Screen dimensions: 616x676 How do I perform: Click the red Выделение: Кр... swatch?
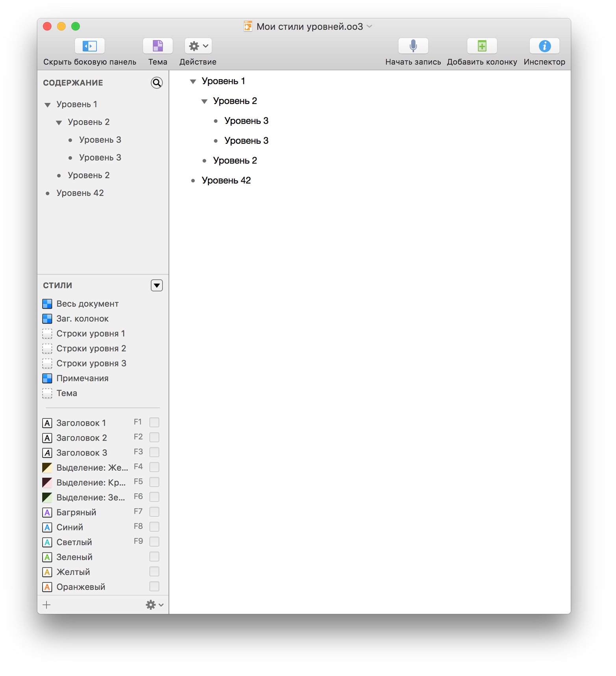click(x=47, y=483)
